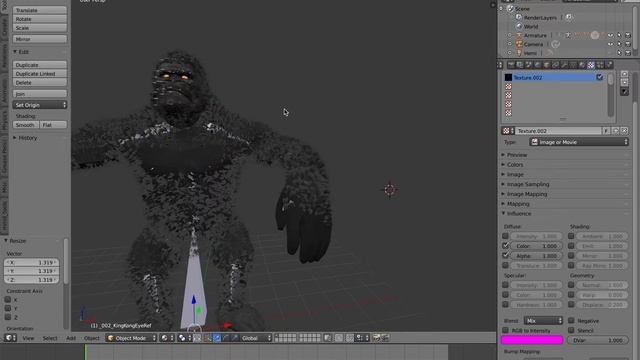The image size is (640, 360).
Task: Click the World globe icon in outliner
Action: point(519,26)
